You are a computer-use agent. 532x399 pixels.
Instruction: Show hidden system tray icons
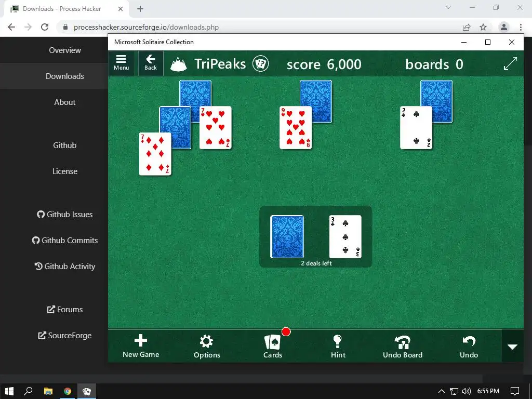441,391
